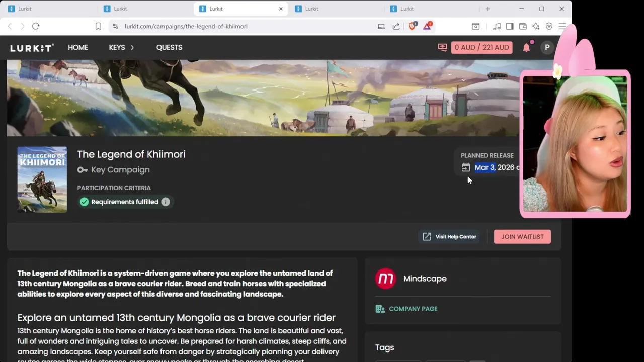View site information icon in address bar
Viewport: 644px width, 362px height.
point(115,26)
